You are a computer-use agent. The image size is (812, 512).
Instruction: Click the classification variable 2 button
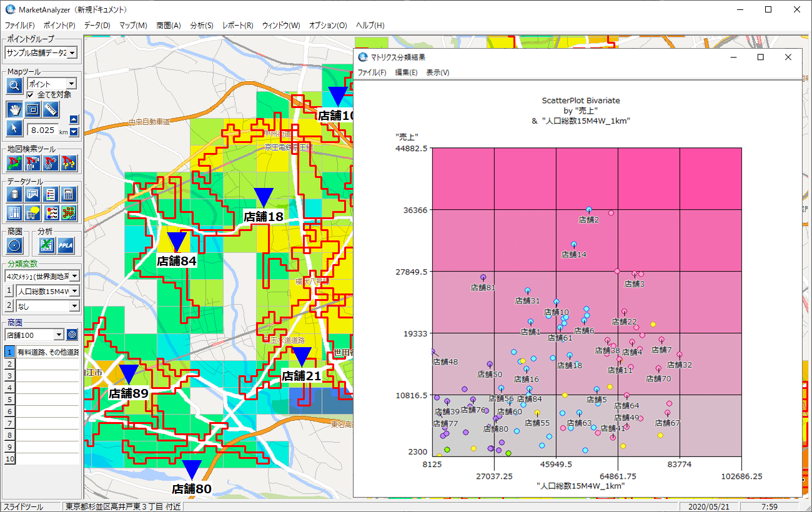click(9, 306)
